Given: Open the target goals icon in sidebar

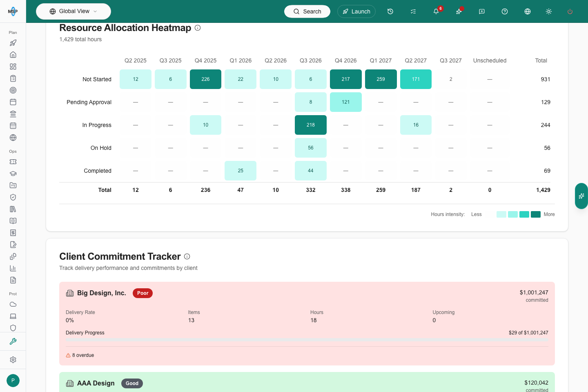Looking at the screenshot, I should tap(13, 90).
